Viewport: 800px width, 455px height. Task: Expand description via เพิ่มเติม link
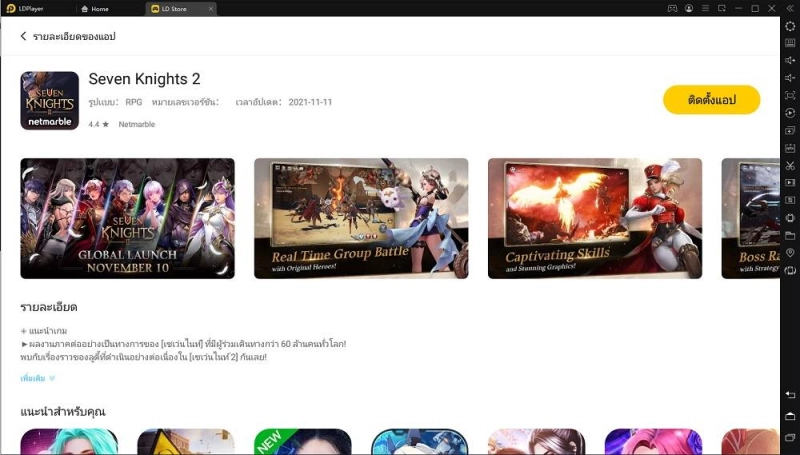click(38, 378)
